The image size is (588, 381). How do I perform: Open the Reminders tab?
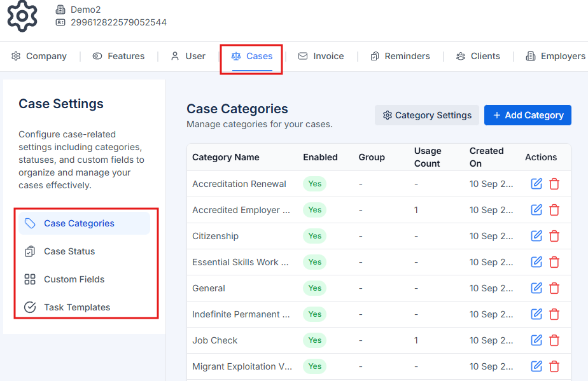400,56
